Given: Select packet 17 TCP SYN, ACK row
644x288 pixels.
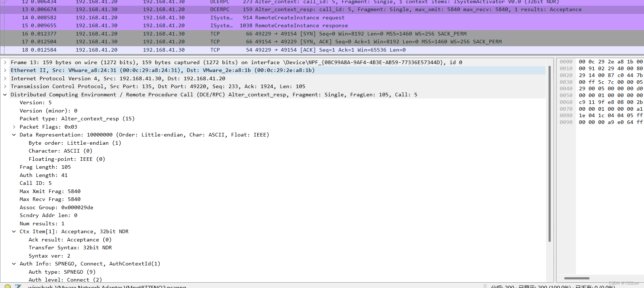Looking at the screenshot, I should (322, 42).
